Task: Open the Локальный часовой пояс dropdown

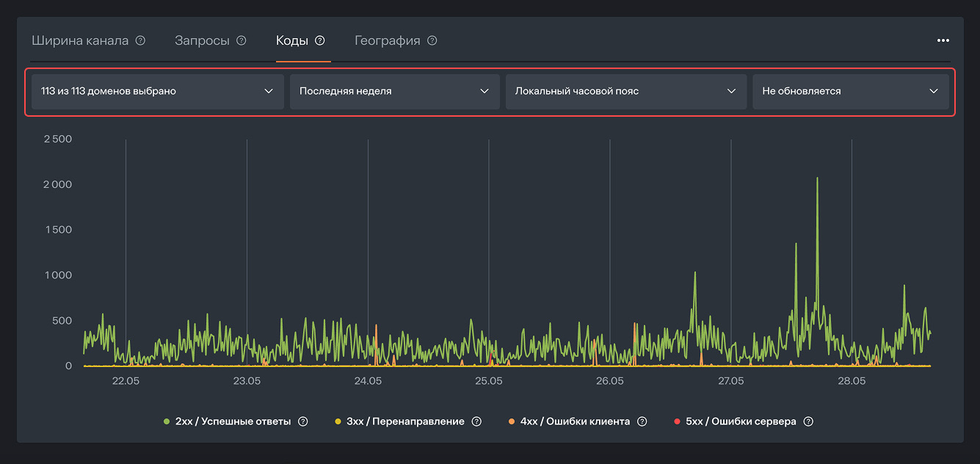Action: (625, 92)
